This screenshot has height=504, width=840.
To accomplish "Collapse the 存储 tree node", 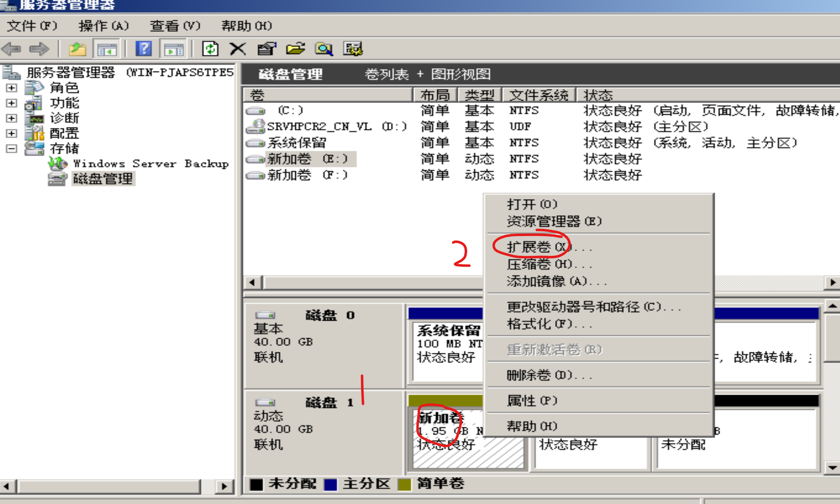I will pyautogui.click(x=12, y=148).
